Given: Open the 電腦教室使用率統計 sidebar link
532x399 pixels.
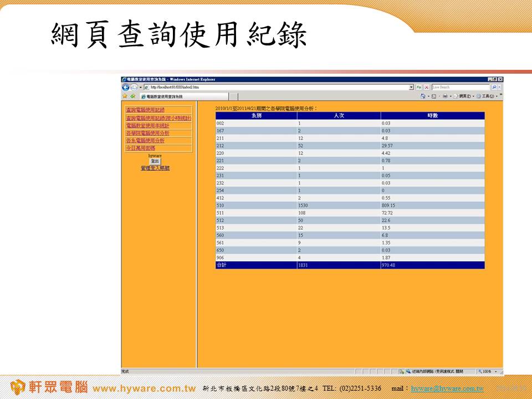Looking at the screenshot, I should [x=149, y=126].
